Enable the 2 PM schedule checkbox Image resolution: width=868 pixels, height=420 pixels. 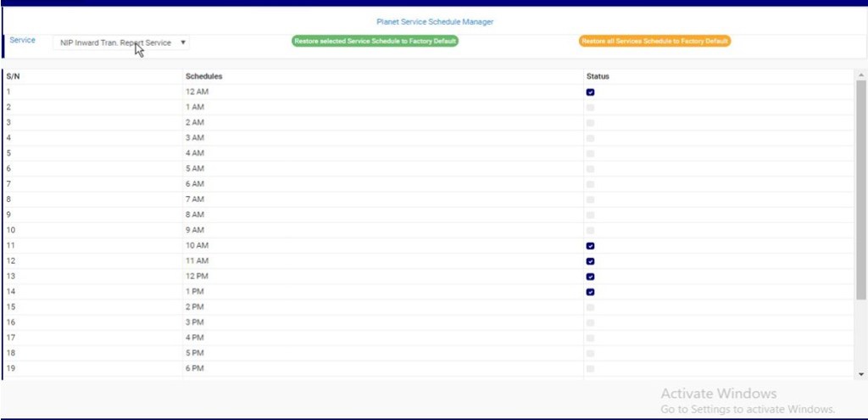(x=590, y=307)
